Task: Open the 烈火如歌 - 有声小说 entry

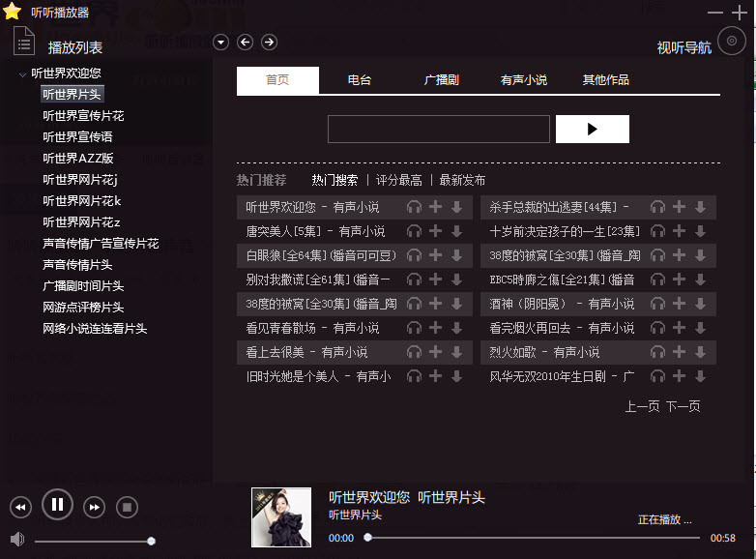Action: click(x=544, y=352)
